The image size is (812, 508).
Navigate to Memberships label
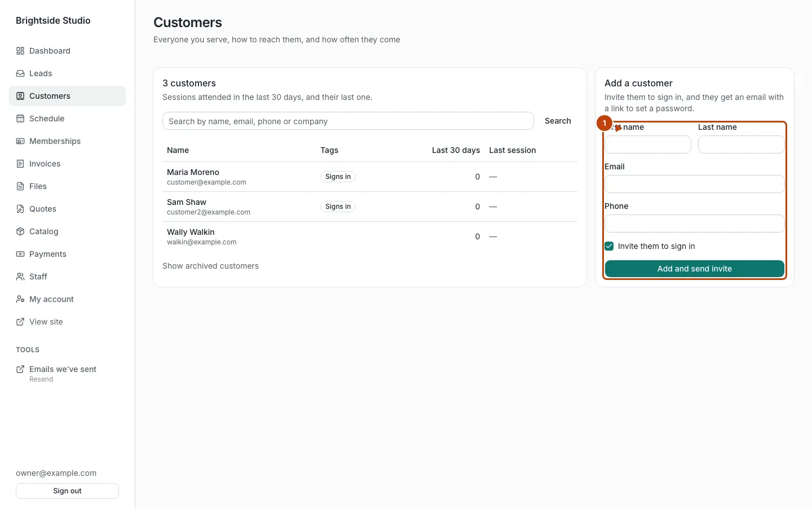coord(55,141)
